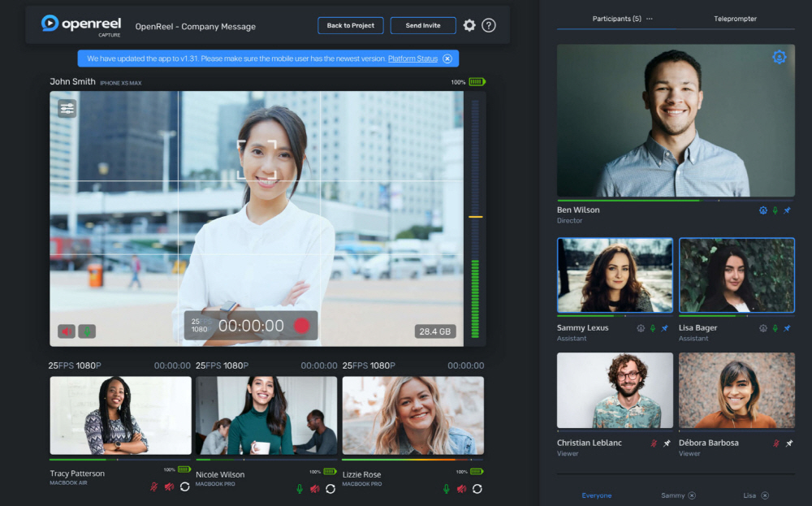Switch to the Teleprompter tab

[735, 19]
